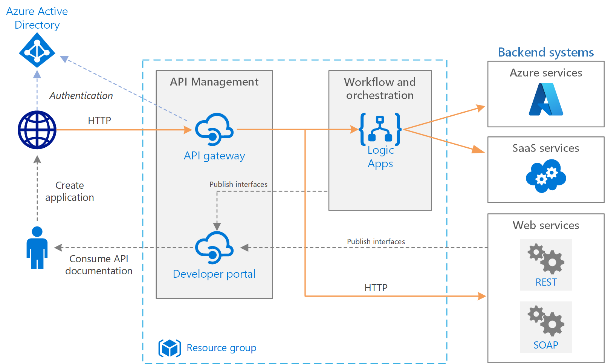Click the Authentication italic label
This screenshot has width=605, height=364.
(x=81, y=96)
